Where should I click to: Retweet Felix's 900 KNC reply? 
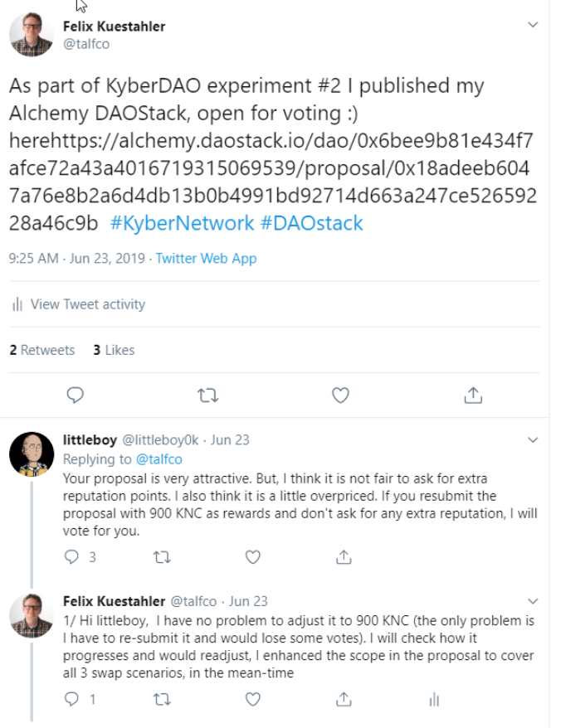(x=163, y=700)
